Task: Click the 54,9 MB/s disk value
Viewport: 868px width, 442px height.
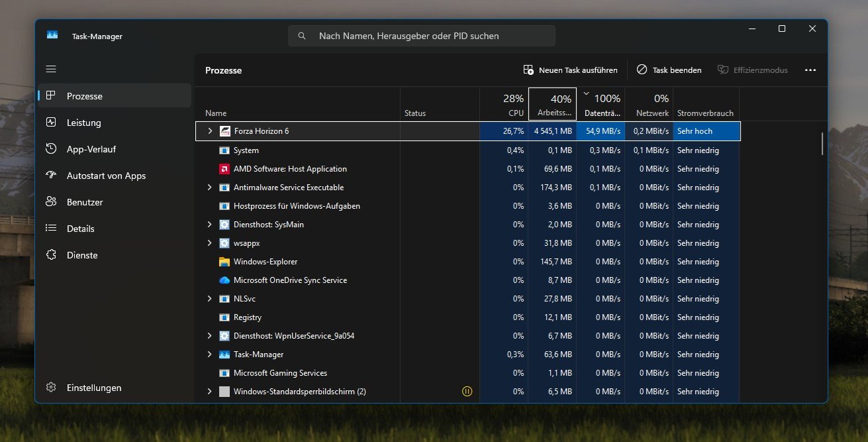Action: [601, 131]
